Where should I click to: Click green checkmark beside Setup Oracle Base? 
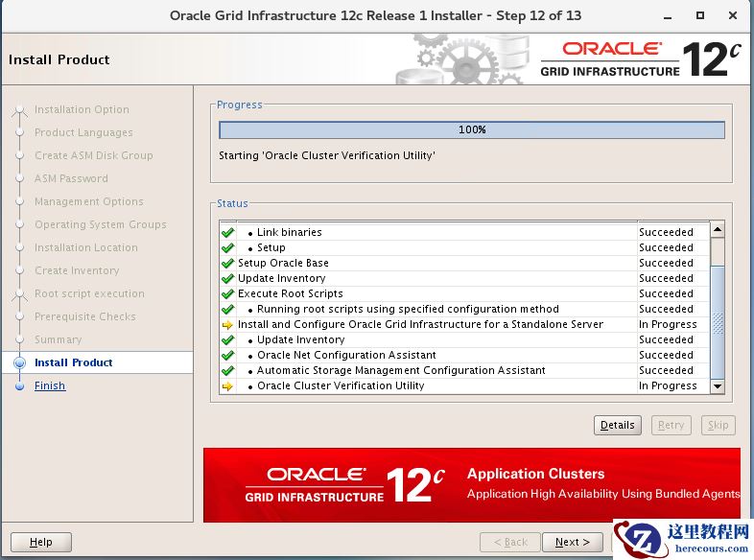point(228,264)
